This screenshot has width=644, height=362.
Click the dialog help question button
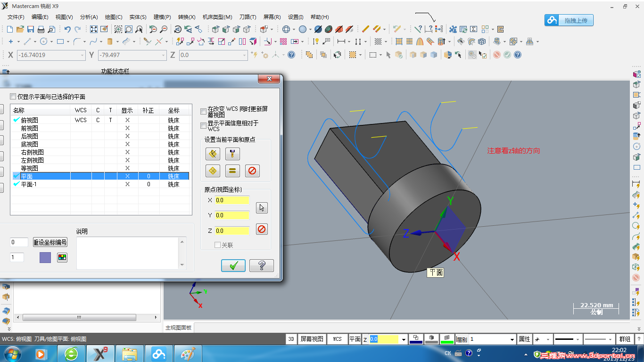262,265
